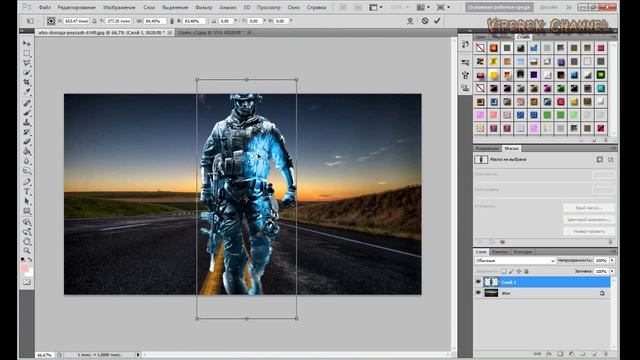Open the blend mode Обычные dropdown
The height and width of the screenshot is (360, 640).
[515, 260]
